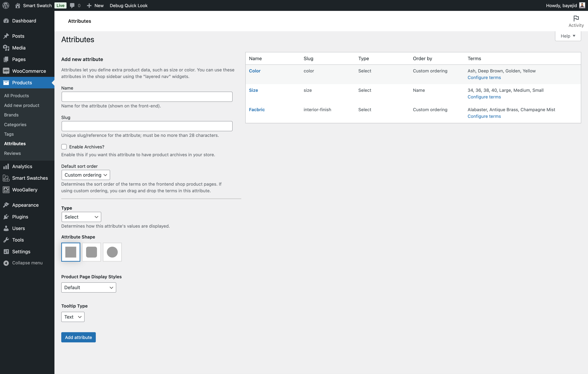
Task: Click the Users person icon
Action: pyautogui.click(x=6, y=228)
